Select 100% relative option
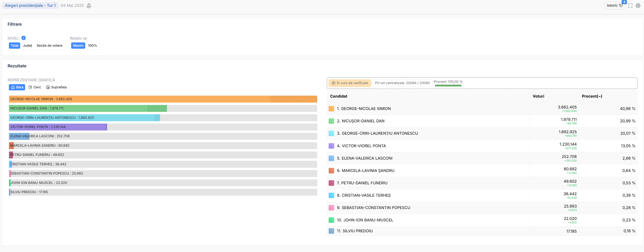Screen dimensions: 644x252 pyautogui.click(x=92, y=45)
